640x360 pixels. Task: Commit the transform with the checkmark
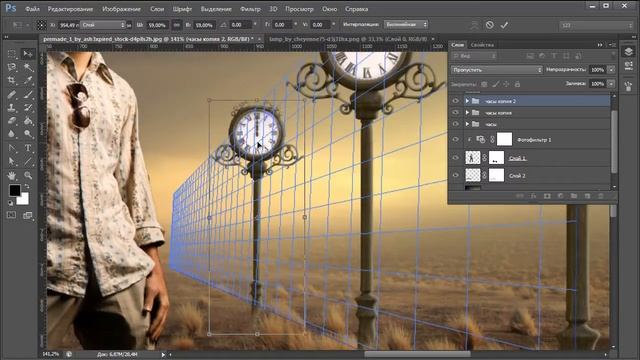pyautogui.click(x=504, y=25)
